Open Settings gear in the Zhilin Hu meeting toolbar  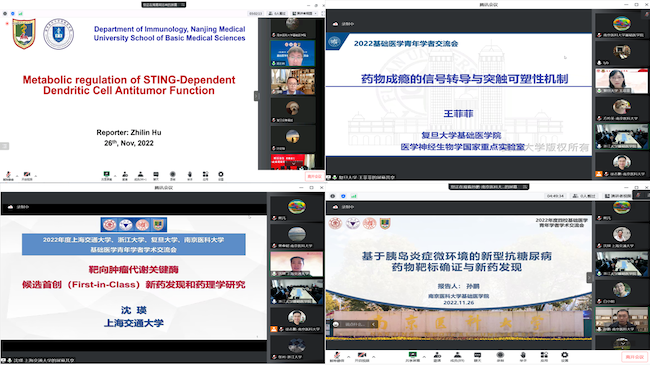pos(221,176)
